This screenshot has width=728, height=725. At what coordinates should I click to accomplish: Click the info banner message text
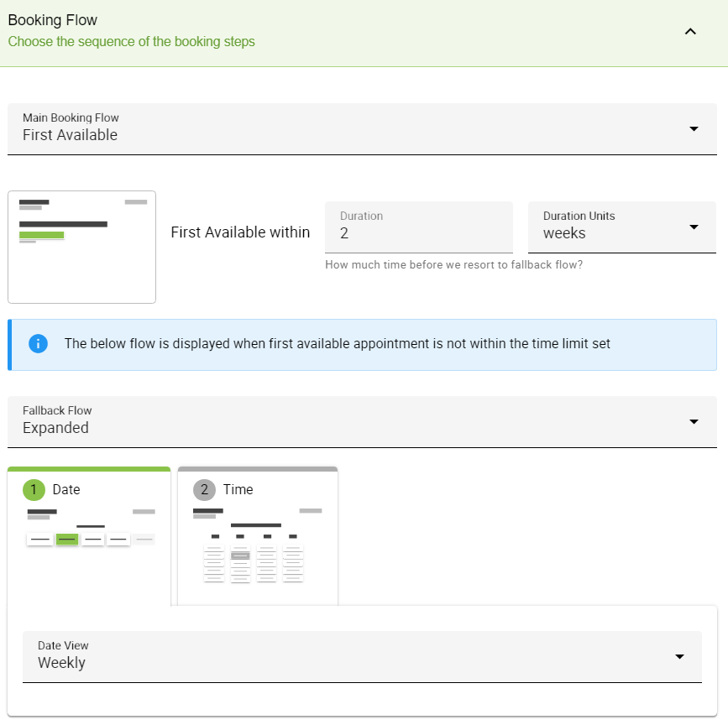[337, 344]
